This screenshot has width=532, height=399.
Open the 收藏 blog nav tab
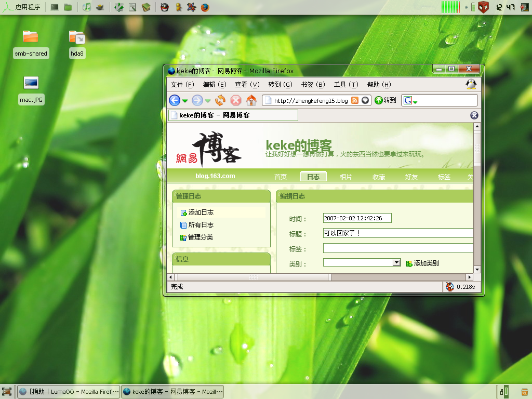(x=379, y=177)
